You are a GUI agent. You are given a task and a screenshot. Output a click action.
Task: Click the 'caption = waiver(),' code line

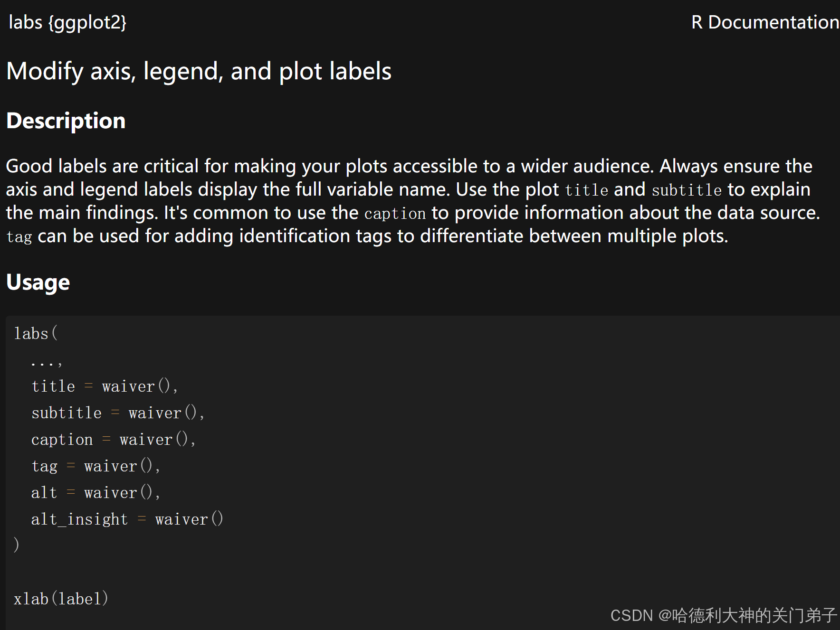114,439
